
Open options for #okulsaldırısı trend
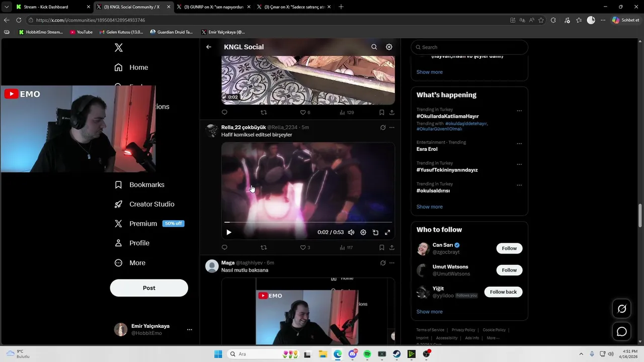tap(519, 185)
